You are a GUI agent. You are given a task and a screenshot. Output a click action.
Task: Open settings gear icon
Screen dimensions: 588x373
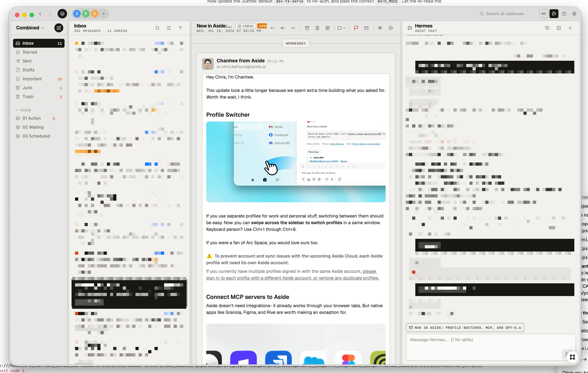pos(574,14)
